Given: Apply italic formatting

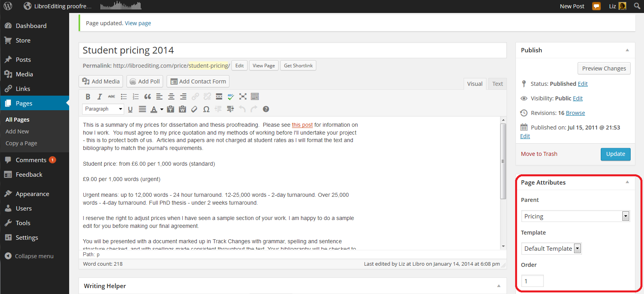Looking at the screenshot, I should (100, 97).
